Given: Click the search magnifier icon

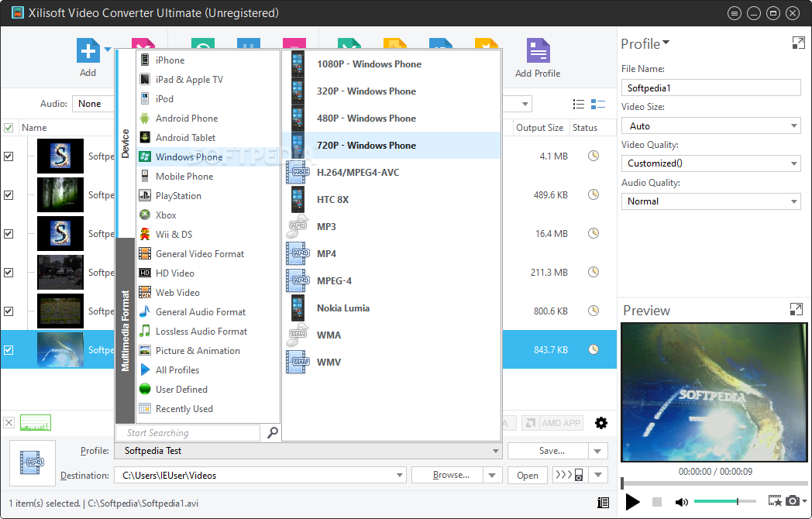Looking at the screenshot, I should (273, 432).
